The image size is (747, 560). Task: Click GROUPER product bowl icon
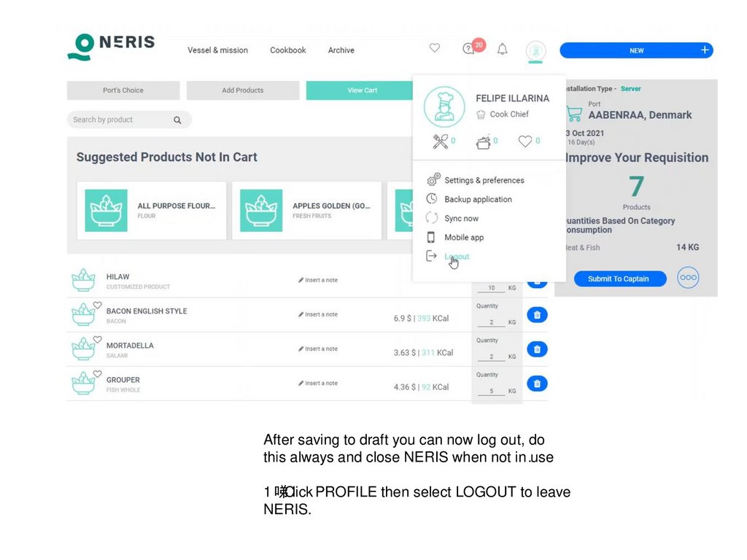click(x=83, y=384)
